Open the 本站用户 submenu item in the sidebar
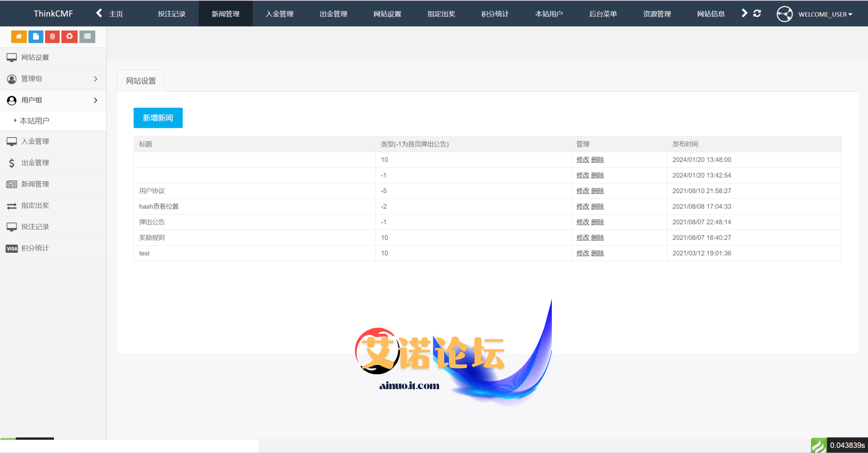 35,121
